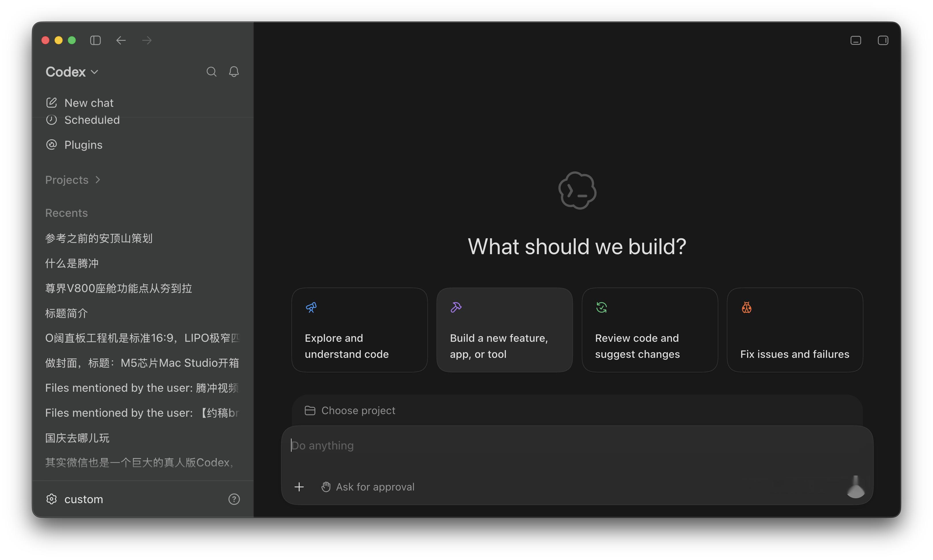Toggle the sidebar panel icon
This screenshot has height=560, width=933.
95,40
